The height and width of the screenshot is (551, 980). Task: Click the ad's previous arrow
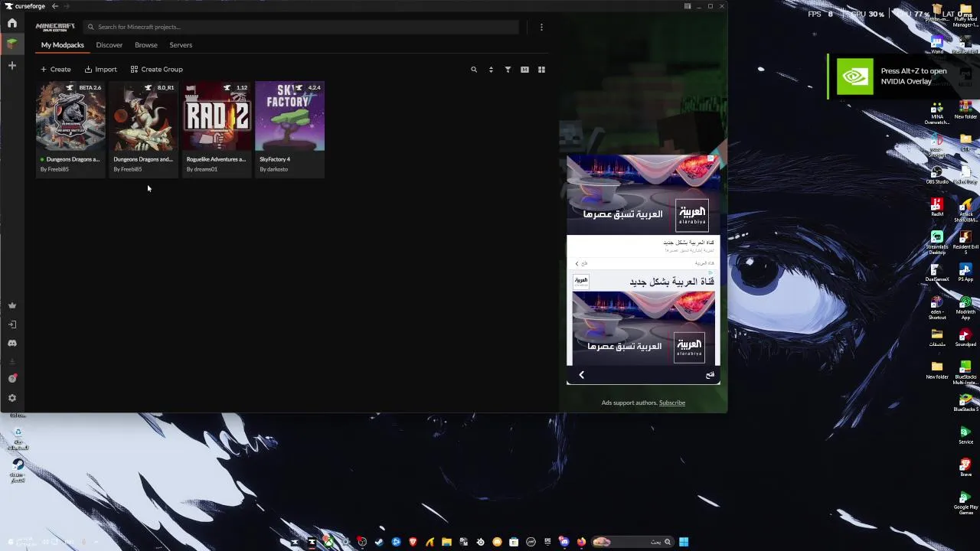pos(581,375)
